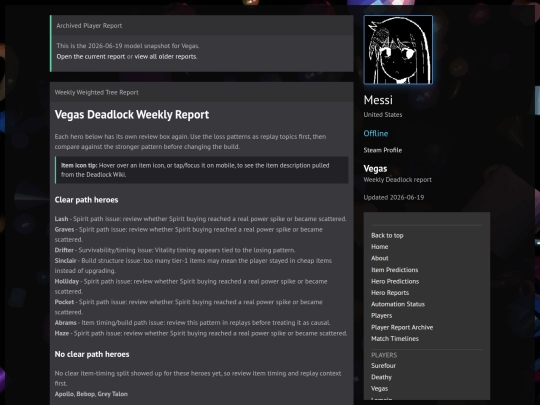Open Hero Predictions page

click(x=395, y=281)
